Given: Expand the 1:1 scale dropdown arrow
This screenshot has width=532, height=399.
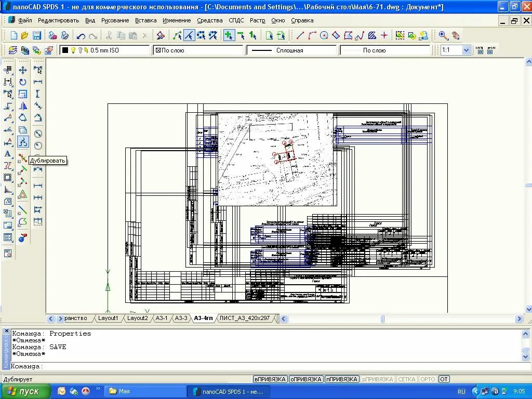Looking at the screenshot, I should (x=466, y=50).
